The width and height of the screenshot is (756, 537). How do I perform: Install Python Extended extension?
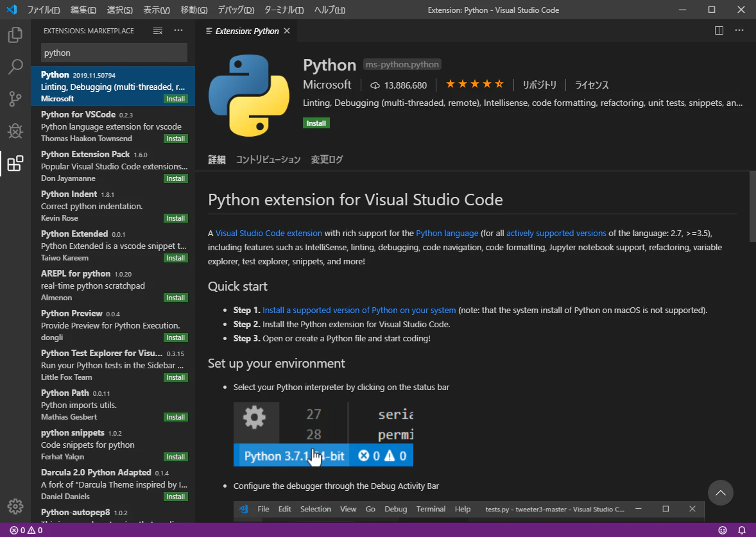click(x=175, y=258)
